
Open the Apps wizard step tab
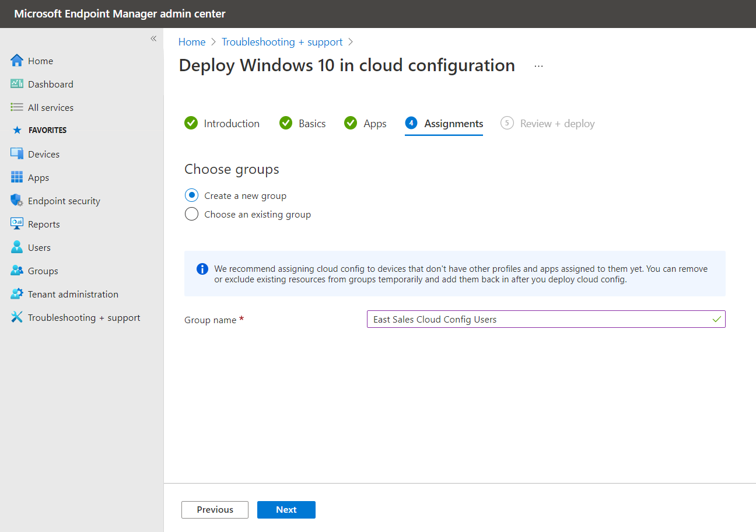[366, 124]
